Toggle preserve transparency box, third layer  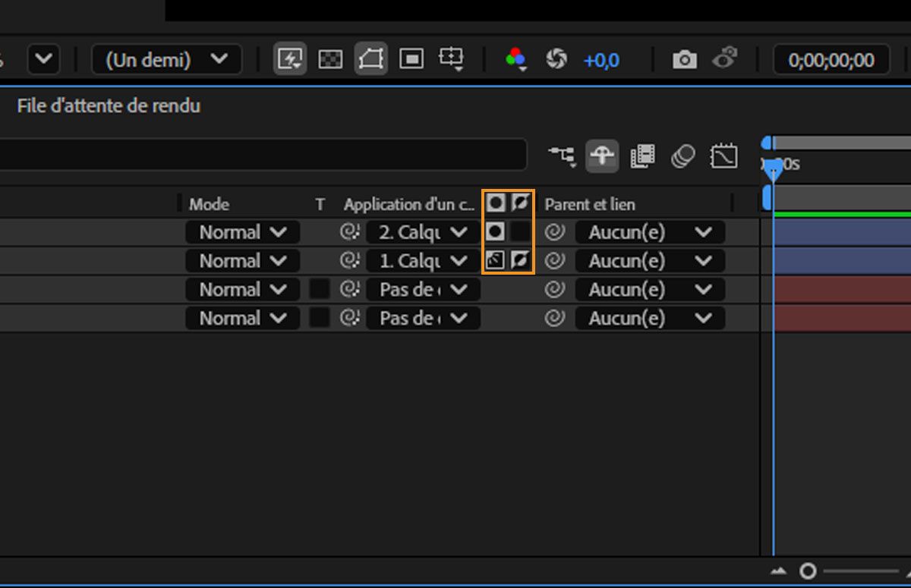[320, 289]
